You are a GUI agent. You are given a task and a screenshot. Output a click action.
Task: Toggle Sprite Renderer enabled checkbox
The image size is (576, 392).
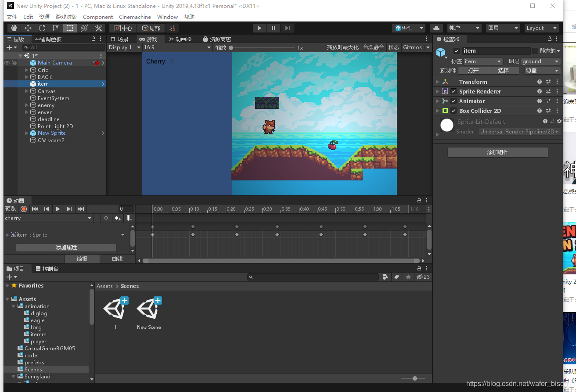[454, 92]
